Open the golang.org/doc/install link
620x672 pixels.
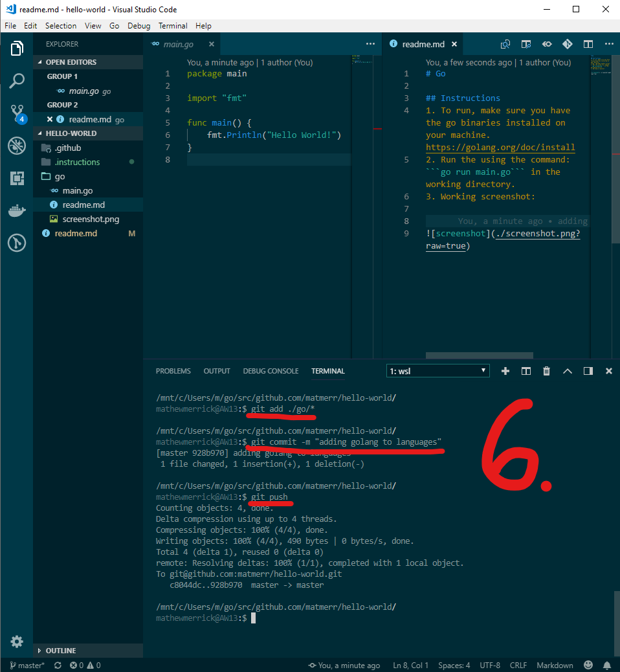pos(500,147)
